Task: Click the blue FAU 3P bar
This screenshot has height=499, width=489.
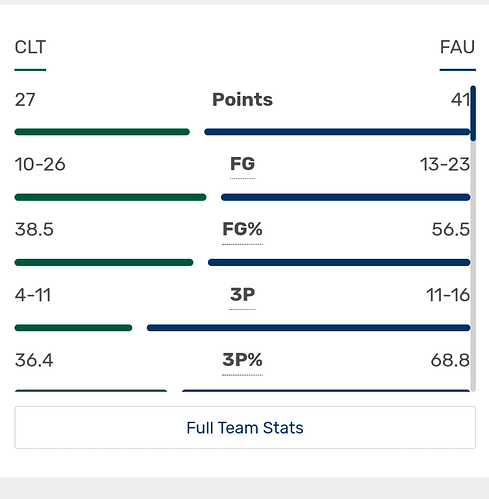Action: click(309, 328)
